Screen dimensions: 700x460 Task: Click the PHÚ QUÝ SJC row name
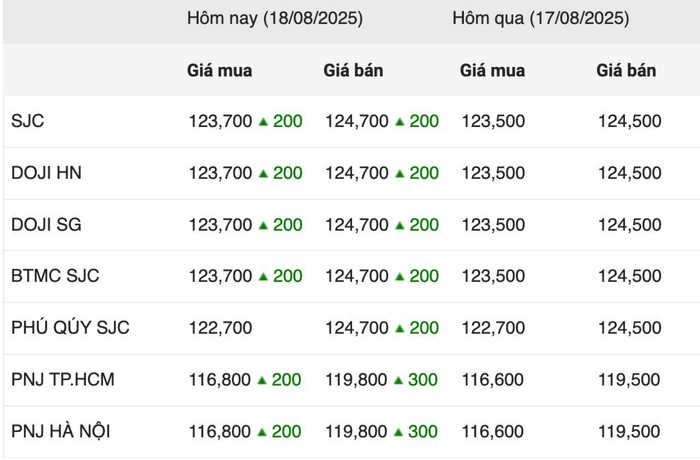[x=70, y=327]
